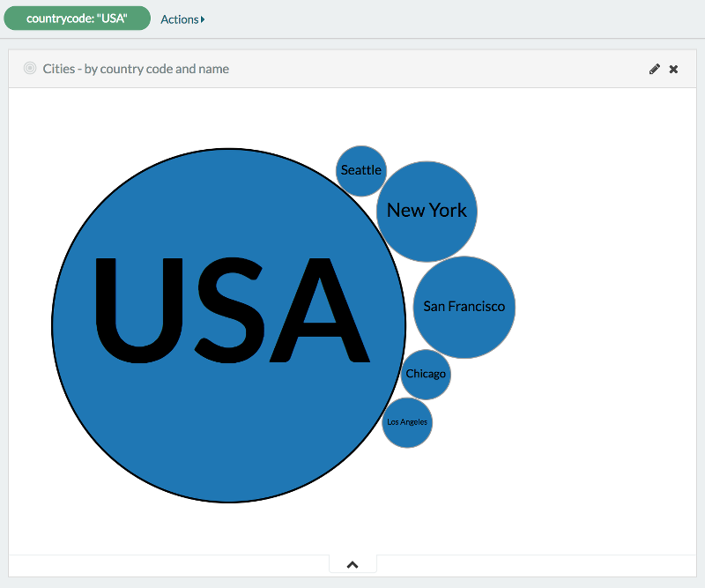
Task: Click the black outline edge of USA circle
Action: pyautogui.click(x=53, y=325)
